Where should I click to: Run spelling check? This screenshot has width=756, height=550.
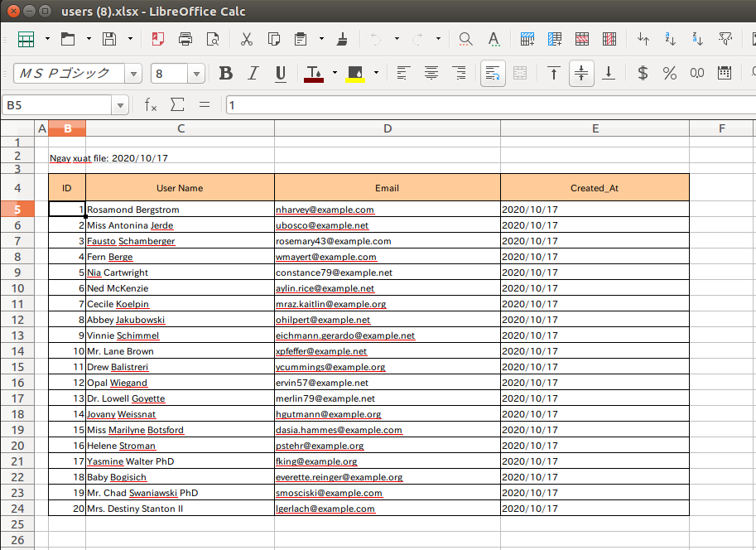(494, 39)
